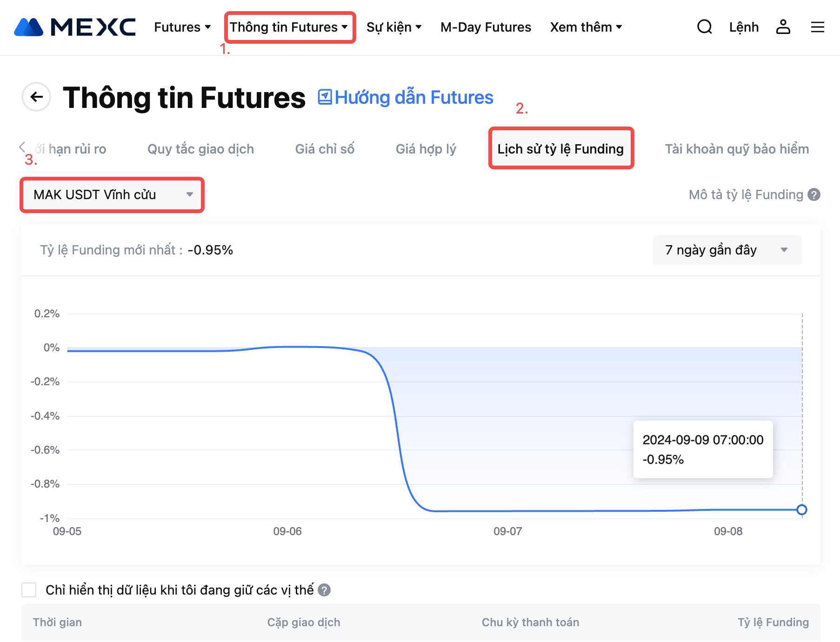
Task: Click the help icon beside Mô tả tỷ lệ Funding
Action: click(x=814, y=194)
